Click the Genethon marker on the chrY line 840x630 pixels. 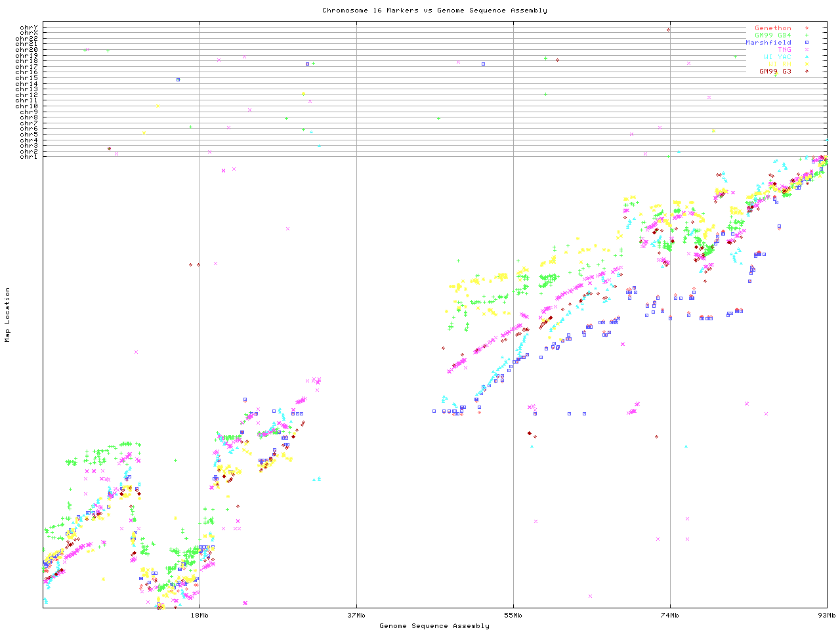(x=668, y=30)
